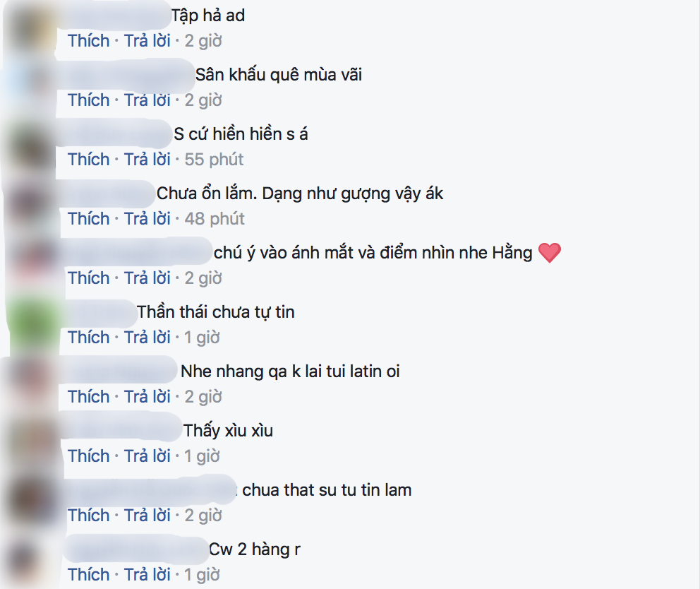This screenshot has width=700, height=589.
Task: Like 'chua that su tu tin lam' comment
Action: coord(88,516)
